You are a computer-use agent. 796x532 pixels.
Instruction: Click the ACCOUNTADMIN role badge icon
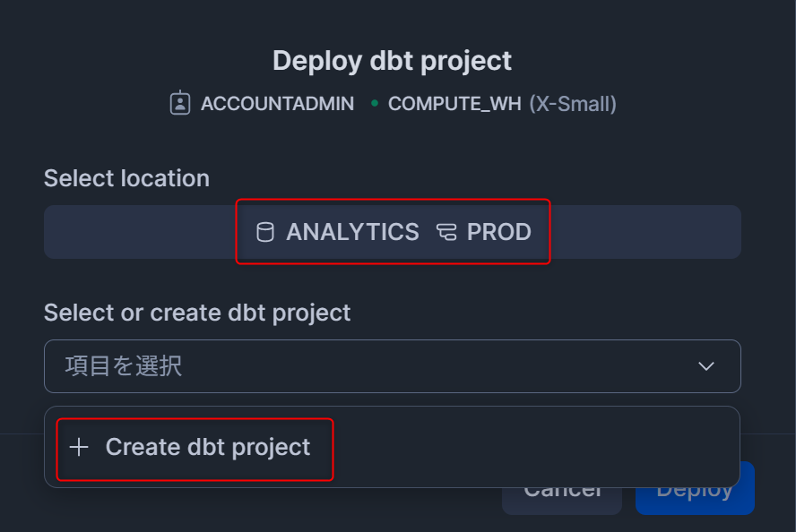pos(179,103)
